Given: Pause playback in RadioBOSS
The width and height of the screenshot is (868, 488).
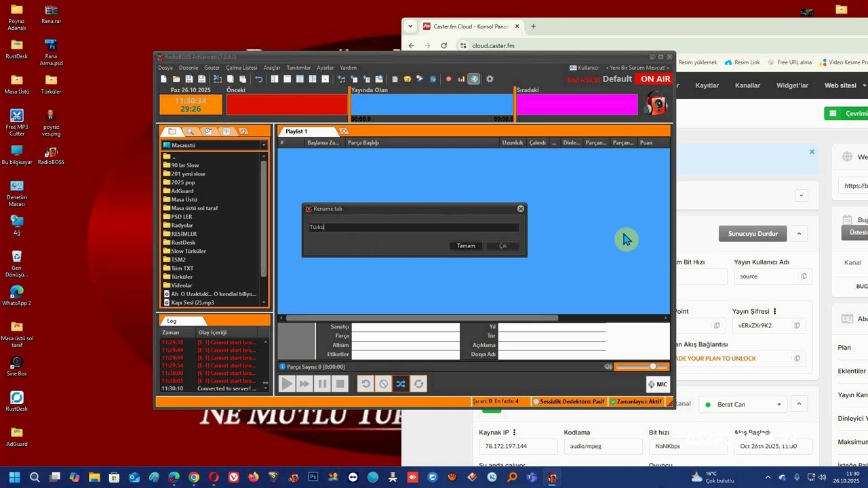Looking at the screenshot, I should [x=322, y=384].
